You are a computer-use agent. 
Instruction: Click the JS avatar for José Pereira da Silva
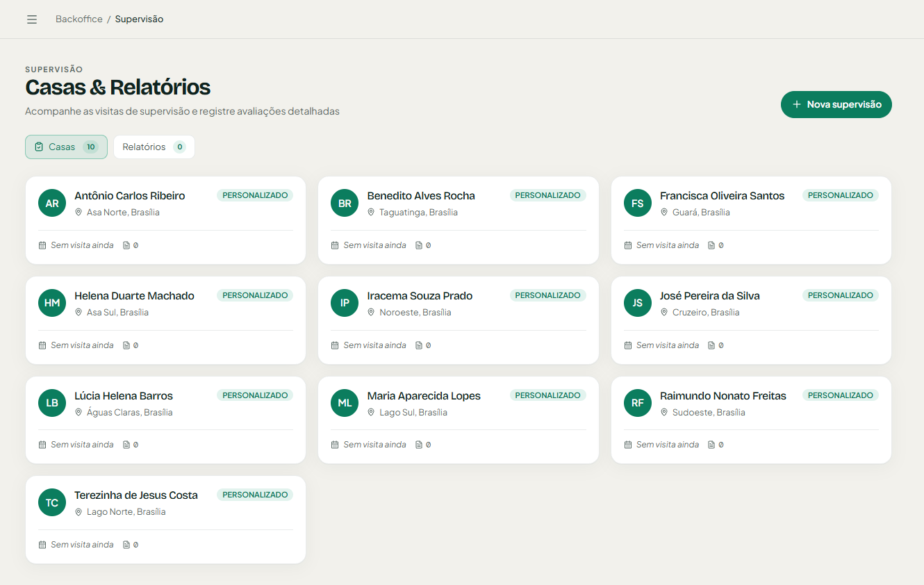(638, 303)
